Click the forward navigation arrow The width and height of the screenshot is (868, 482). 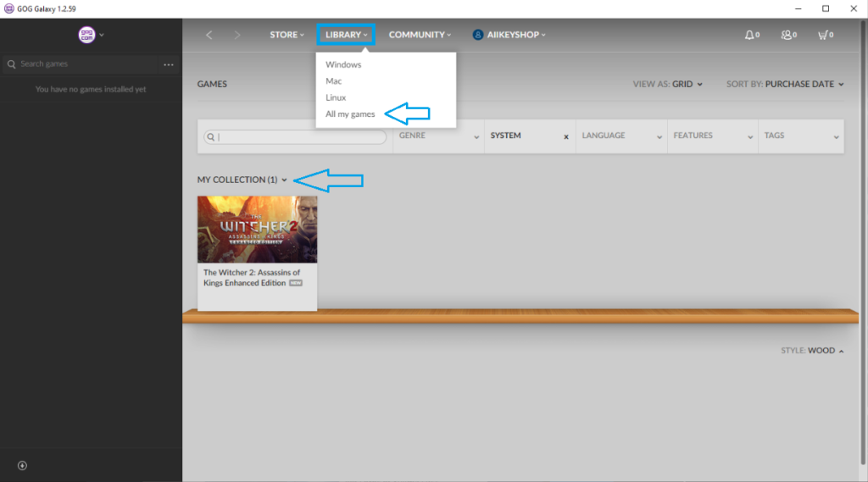236,35
